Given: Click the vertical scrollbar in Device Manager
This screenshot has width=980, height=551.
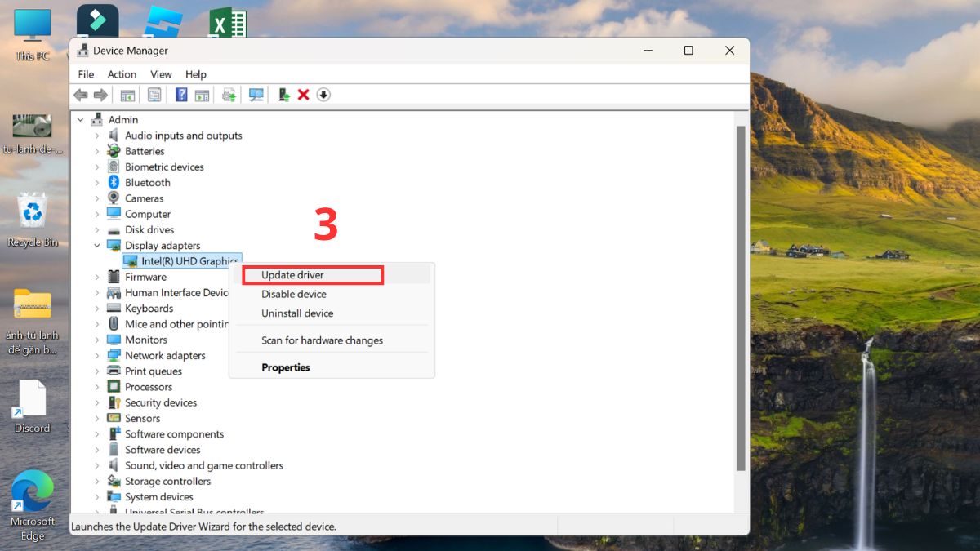Looking at the screenshot, I should click(x=741, y=298).
